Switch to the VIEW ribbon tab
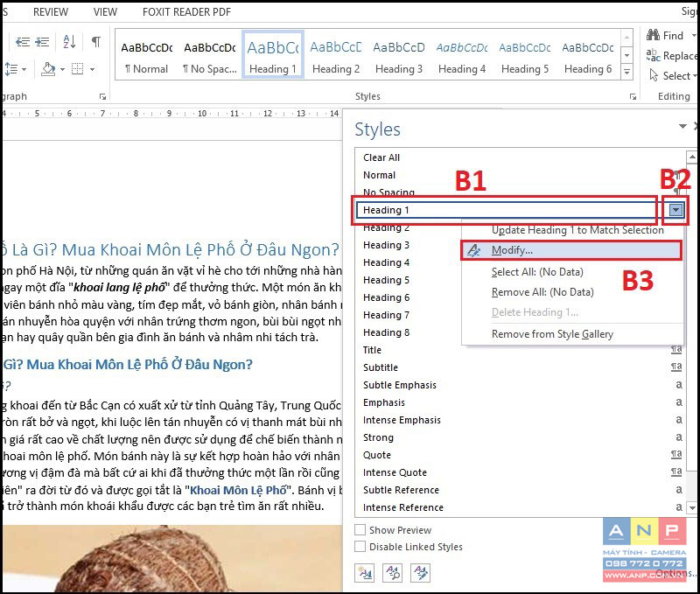 click(x=105, y=12)
